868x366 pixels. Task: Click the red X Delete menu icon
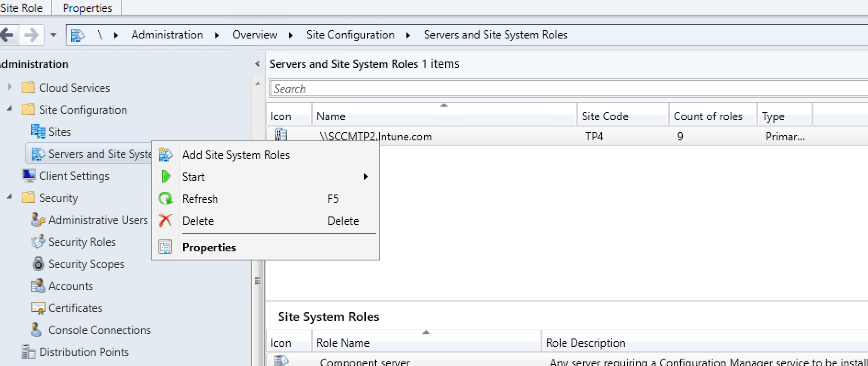(x=165, y=221)
